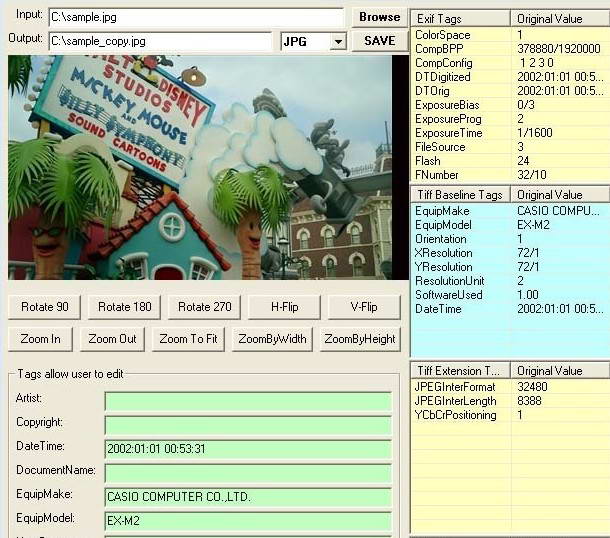Image resolution: width=610 pixels, height=538 pixels.
Task: Click the Rotate 180 button
Action: (124, 307)
